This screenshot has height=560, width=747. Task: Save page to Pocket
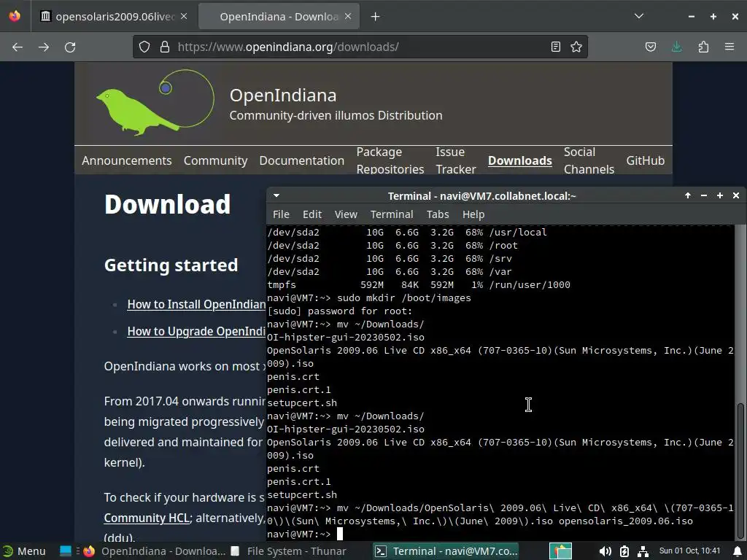click(650, 47)
